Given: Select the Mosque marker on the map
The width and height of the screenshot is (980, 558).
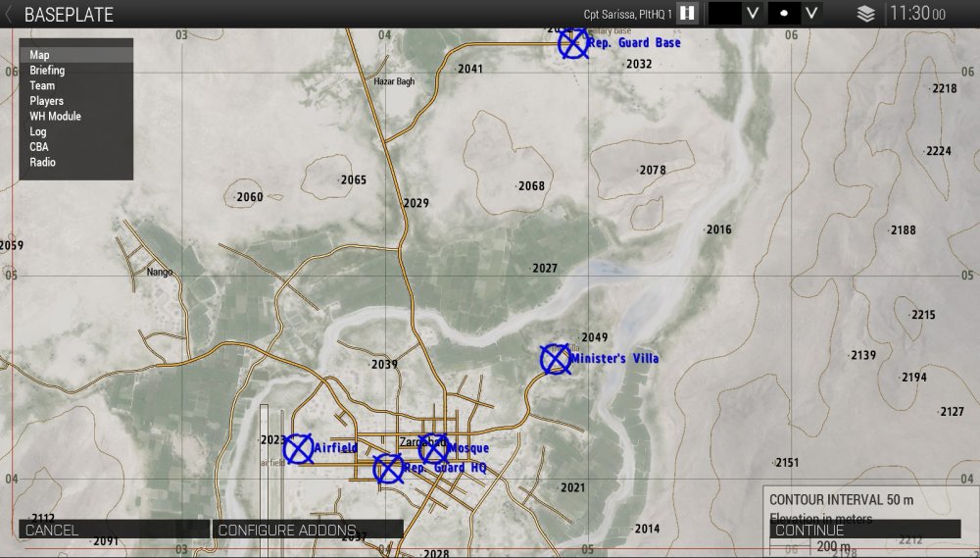Looking at the screenshot, I should pyautogui.click(x=433, y=448).
